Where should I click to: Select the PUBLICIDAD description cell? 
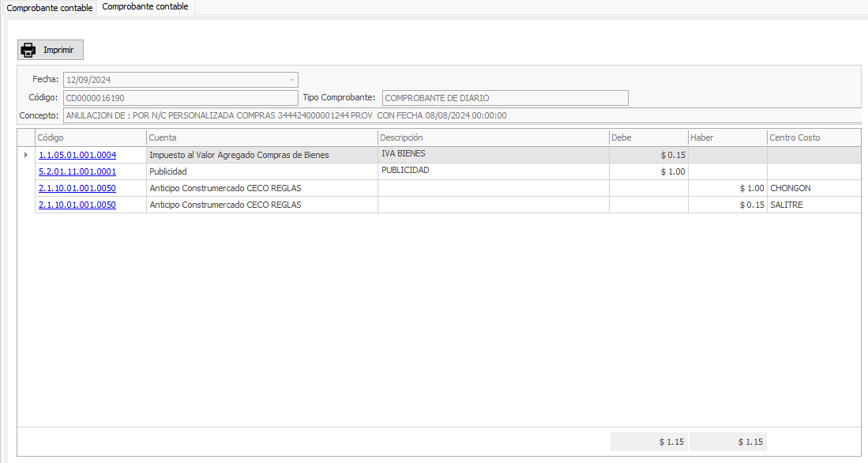(x=493, y=171)
